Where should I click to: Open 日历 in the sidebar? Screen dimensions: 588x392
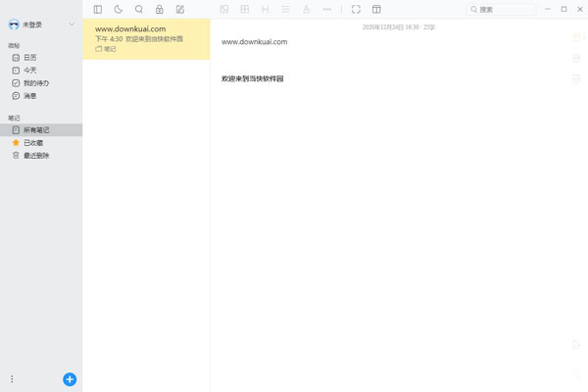[30, 58]
